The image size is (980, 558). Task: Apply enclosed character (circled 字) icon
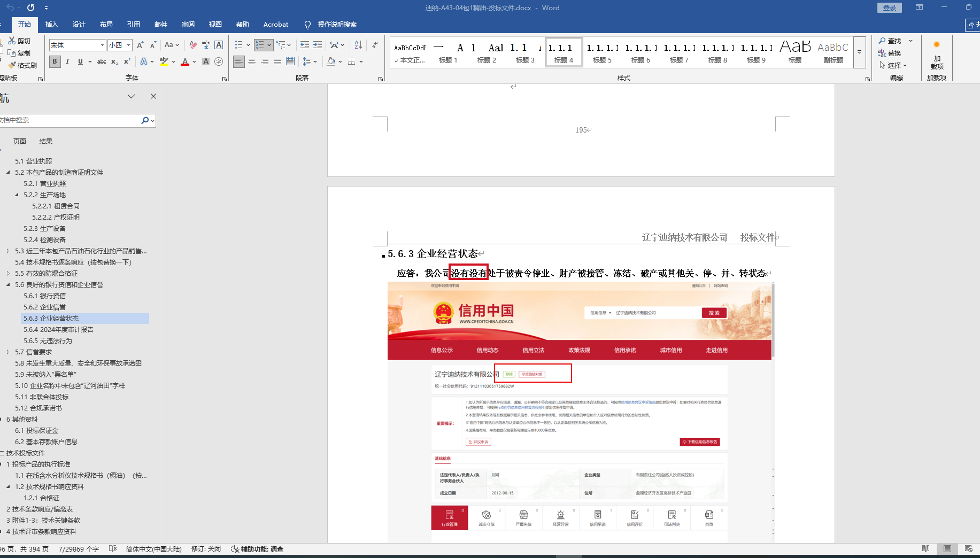point(219,62)
